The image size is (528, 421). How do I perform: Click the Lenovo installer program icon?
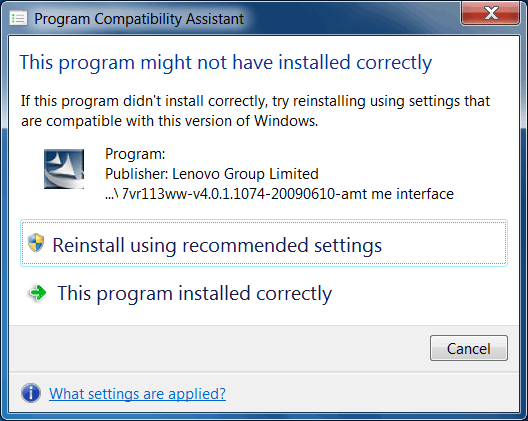point(64,169)
